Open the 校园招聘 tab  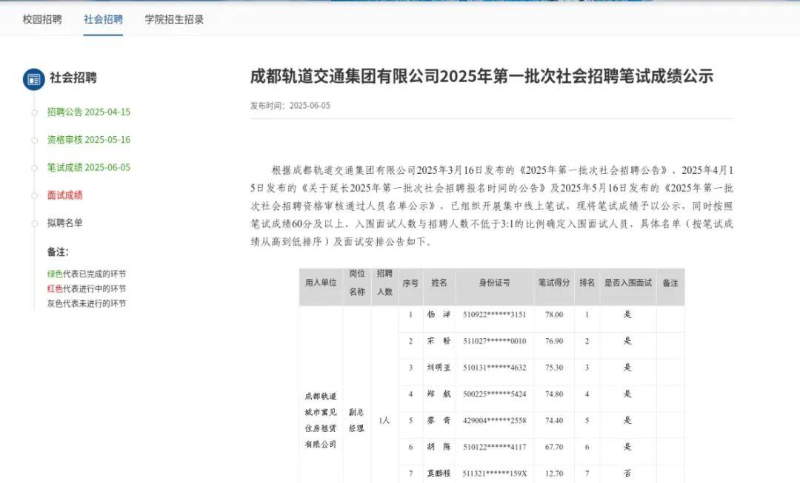click(42, 19)
